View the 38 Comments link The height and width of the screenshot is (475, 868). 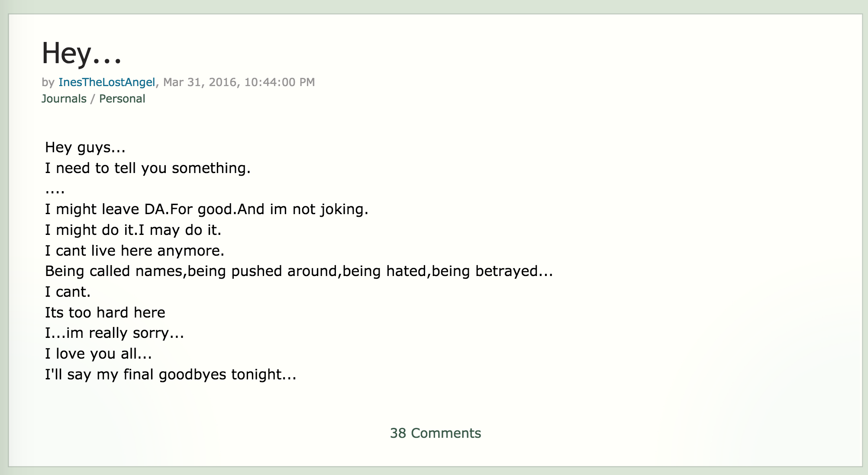coord(435,433)
